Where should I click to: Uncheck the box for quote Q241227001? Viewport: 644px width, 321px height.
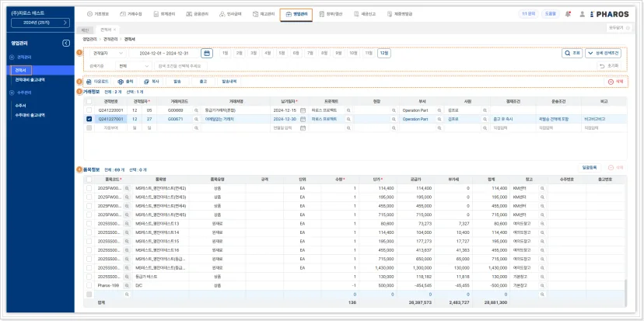(89, 119)
